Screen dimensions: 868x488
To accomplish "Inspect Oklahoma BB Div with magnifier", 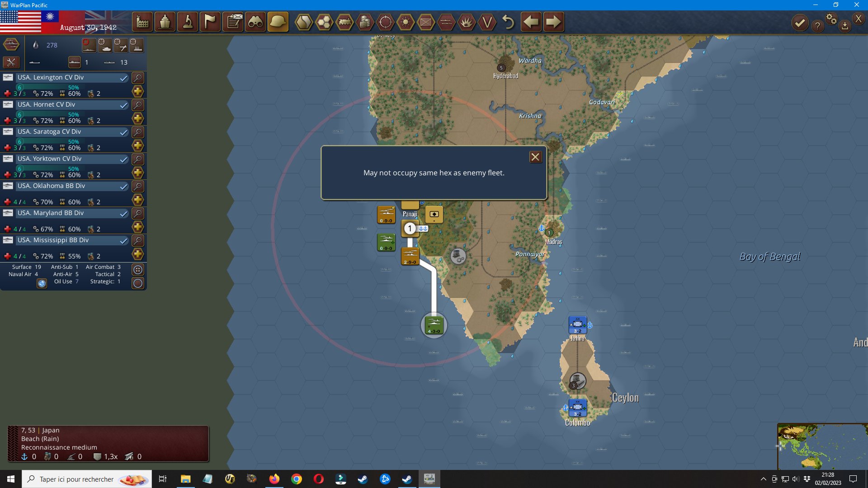I will 138,187.
